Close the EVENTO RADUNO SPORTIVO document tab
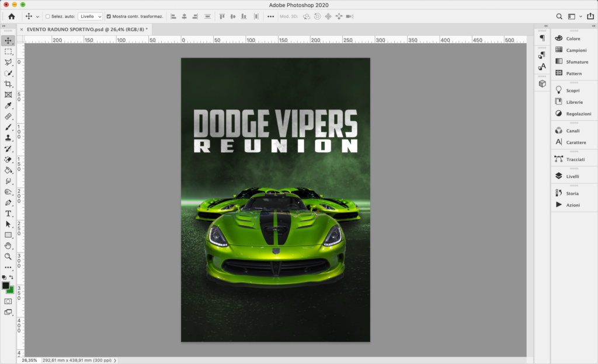 tap(22, 29)
